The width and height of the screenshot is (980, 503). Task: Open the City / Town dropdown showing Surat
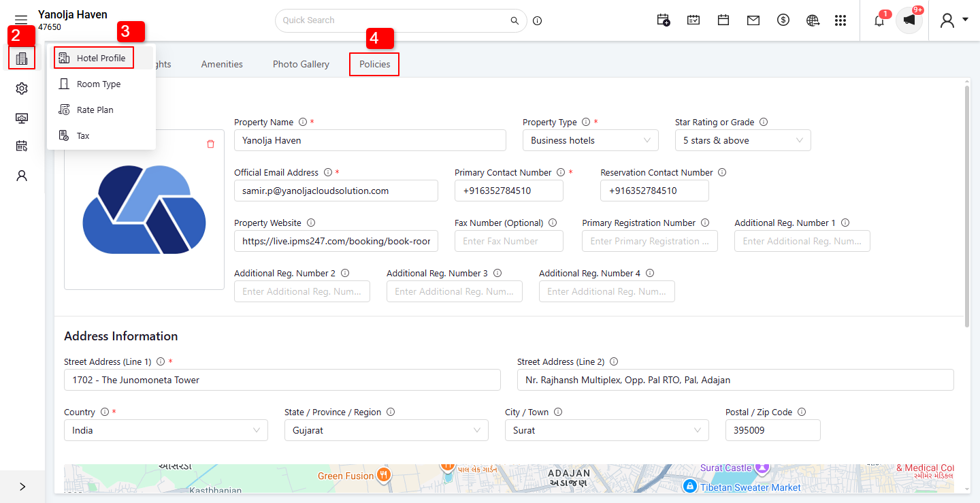coord(607,430)
